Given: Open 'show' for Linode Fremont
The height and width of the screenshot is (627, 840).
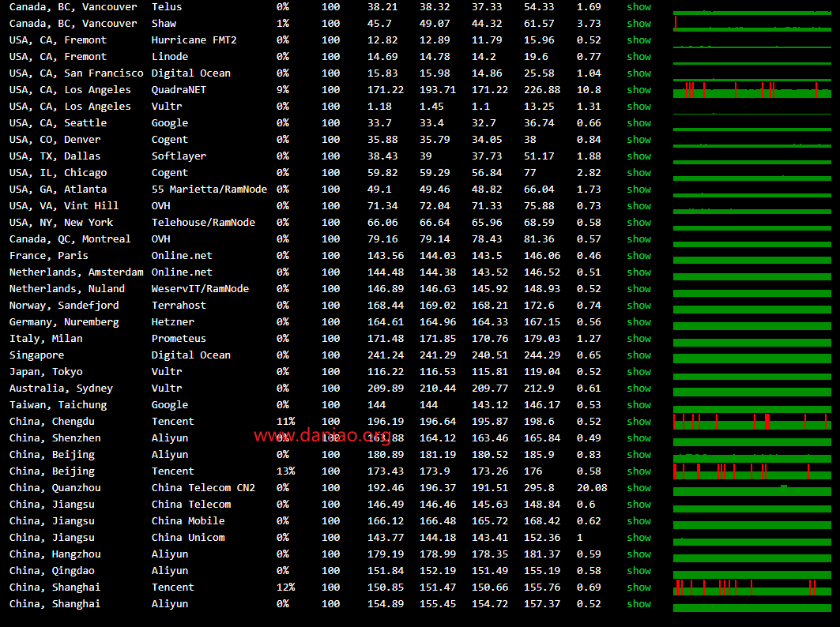Looking at the screenshot, I should point(638,57).
